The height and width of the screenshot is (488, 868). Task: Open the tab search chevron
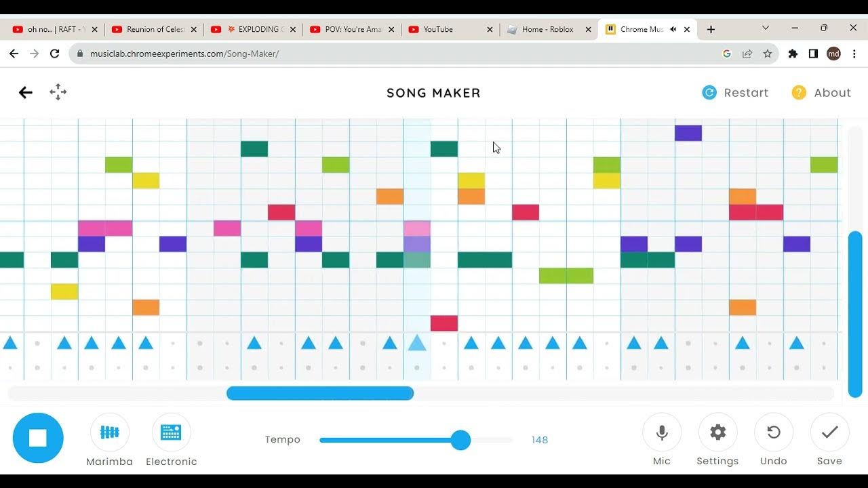pos(766,28)
